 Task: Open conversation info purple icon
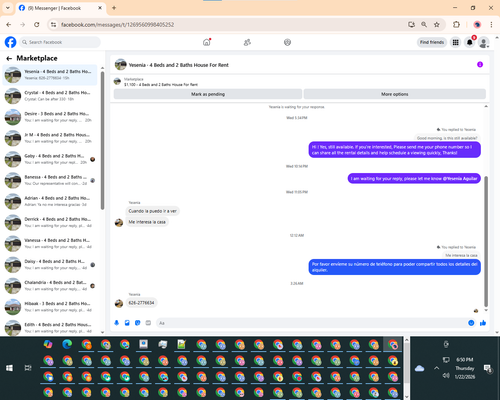click(480, 65)
